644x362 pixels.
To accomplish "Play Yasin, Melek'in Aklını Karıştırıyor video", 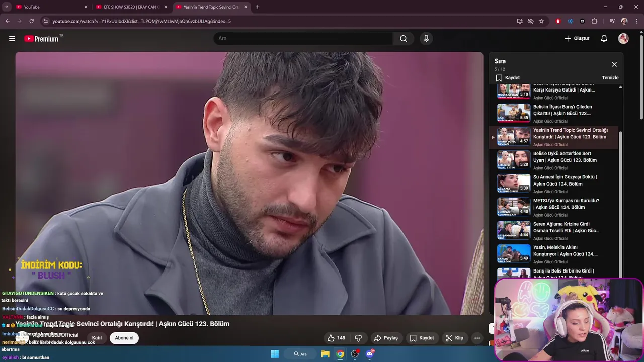I will [555, 254].
